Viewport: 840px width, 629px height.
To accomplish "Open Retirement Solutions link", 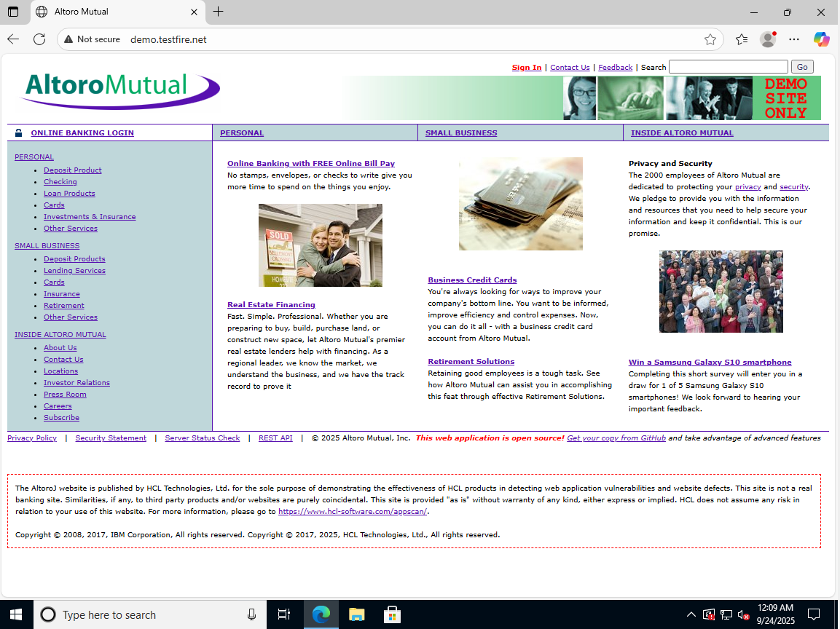I will click(x=471, y=362).
